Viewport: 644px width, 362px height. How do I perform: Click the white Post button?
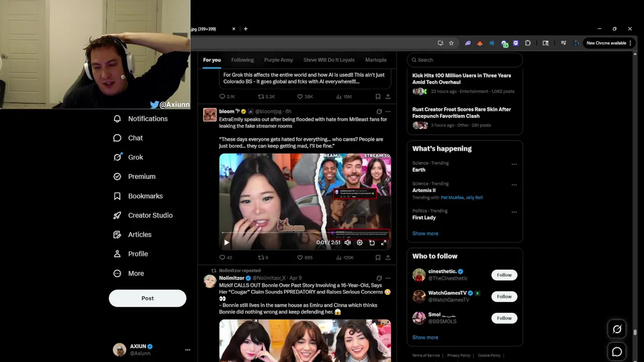tap(147, 298)
